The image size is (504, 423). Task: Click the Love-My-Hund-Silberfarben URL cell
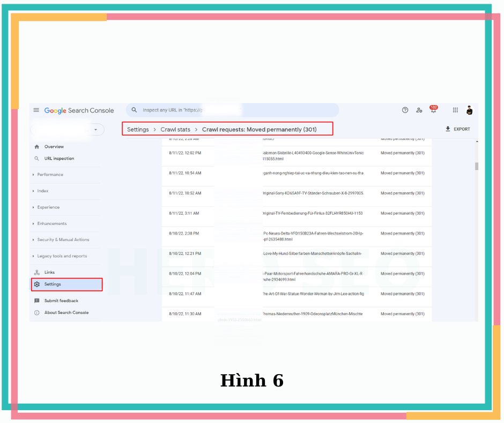(312, 253)
